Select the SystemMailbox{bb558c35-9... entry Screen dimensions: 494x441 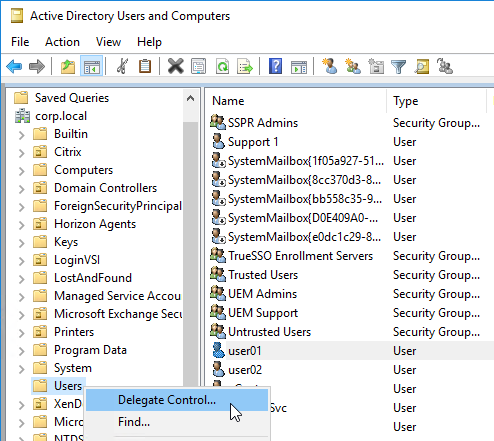(x=305, y=199)
